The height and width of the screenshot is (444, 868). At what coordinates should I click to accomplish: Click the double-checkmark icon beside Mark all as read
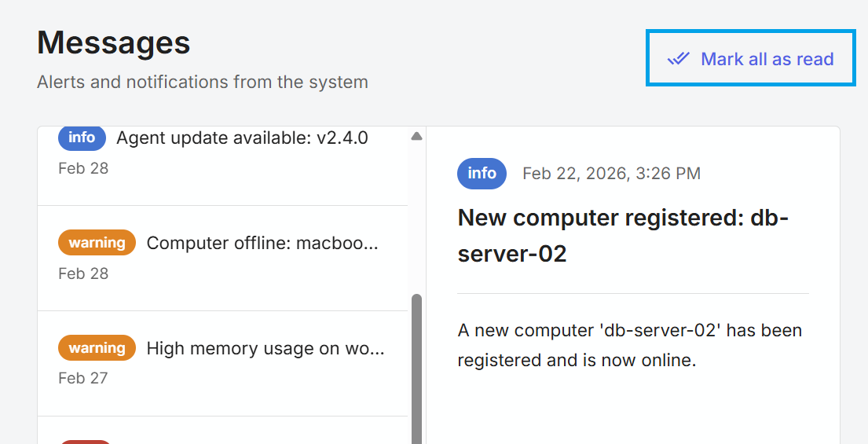tap(678, 59)
